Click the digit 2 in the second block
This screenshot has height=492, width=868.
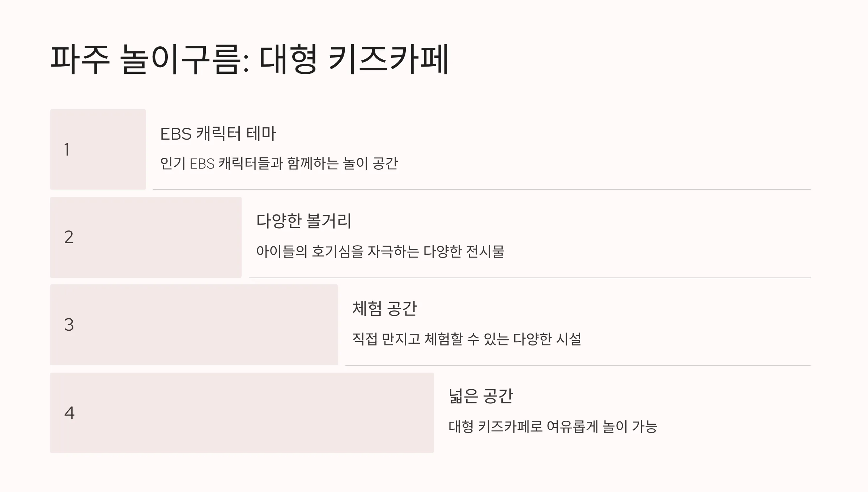(x=69, y=237)
